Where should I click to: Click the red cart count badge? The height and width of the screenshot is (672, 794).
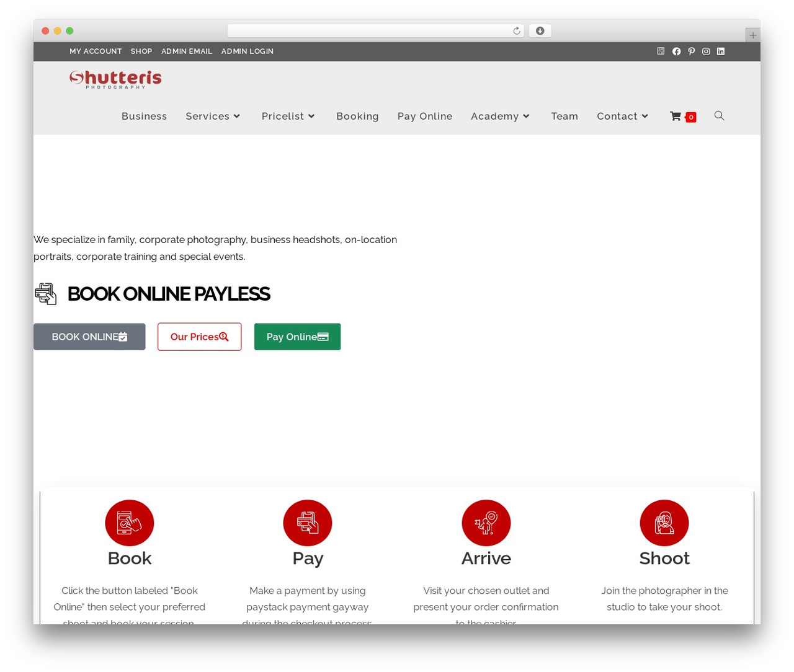pos(690,117)
